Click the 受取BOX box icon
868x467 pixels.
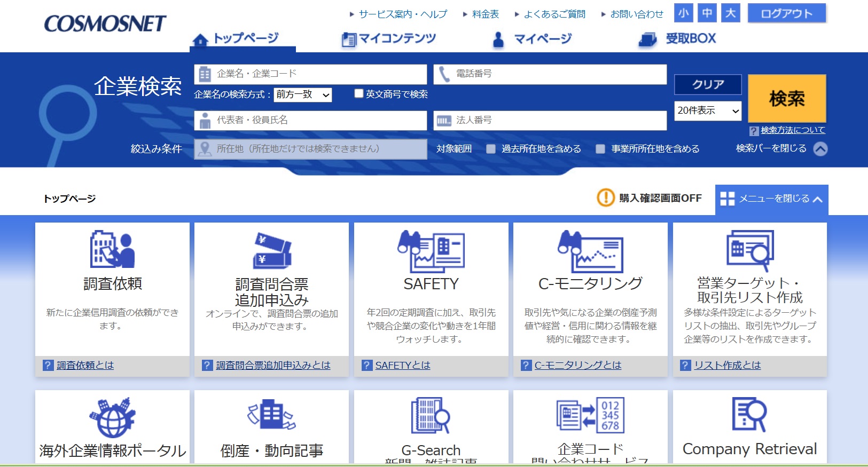[x=648, y=39]
